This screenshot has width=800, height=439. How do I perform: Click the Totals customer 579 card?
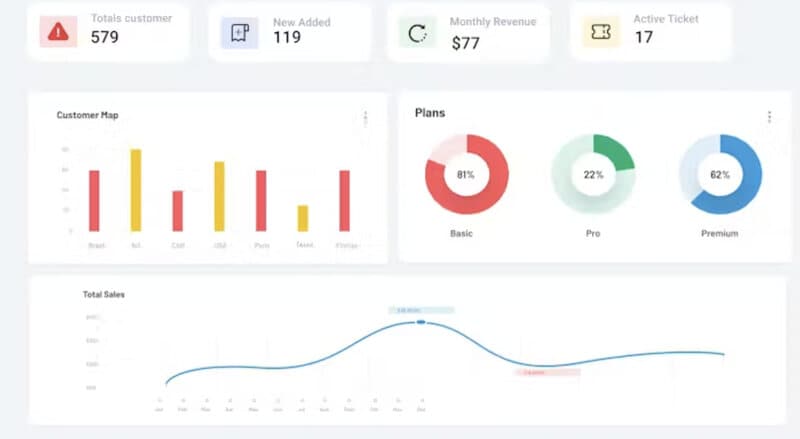point(108,32)
